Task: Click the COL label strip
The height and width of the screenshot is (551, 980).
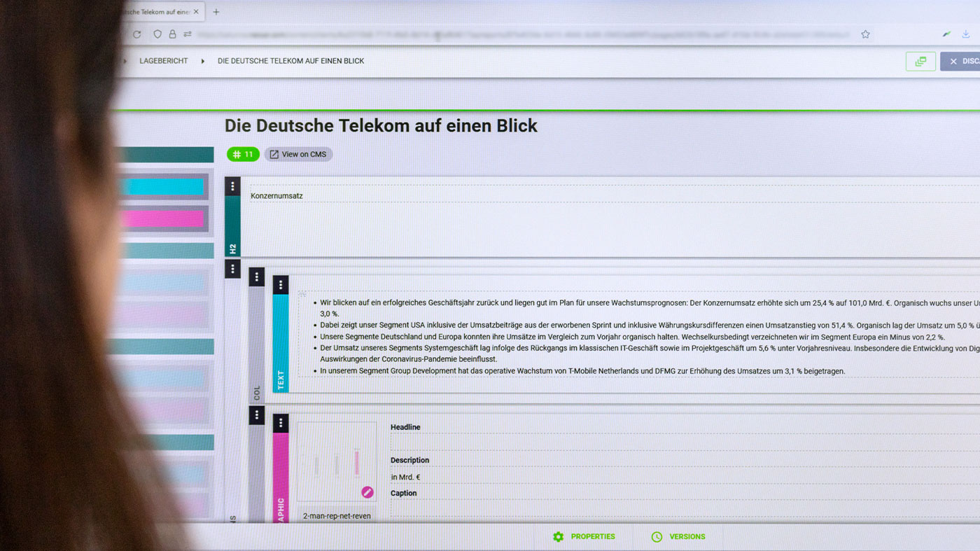Action: 257,344
